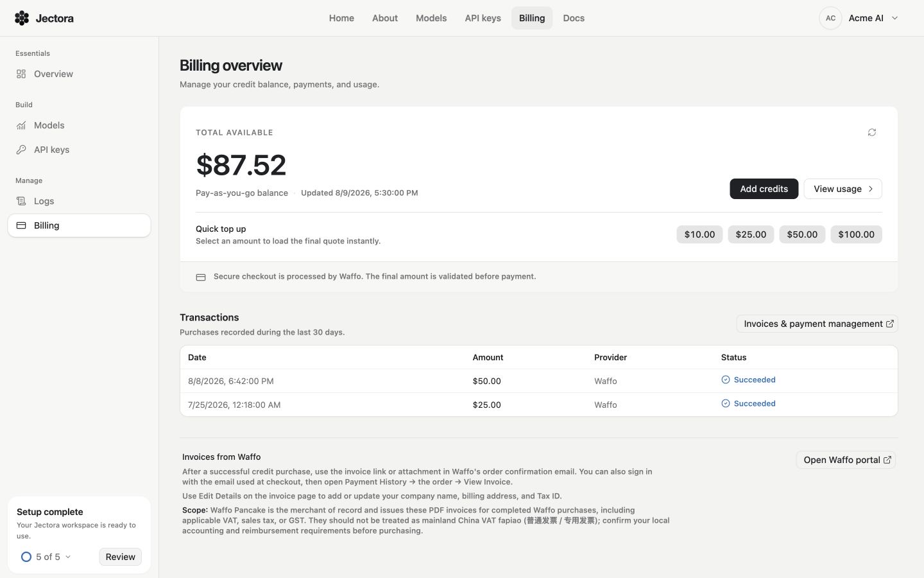
Task: Click the credit card icon beside secure checkout note
Action: click(201, 277)
